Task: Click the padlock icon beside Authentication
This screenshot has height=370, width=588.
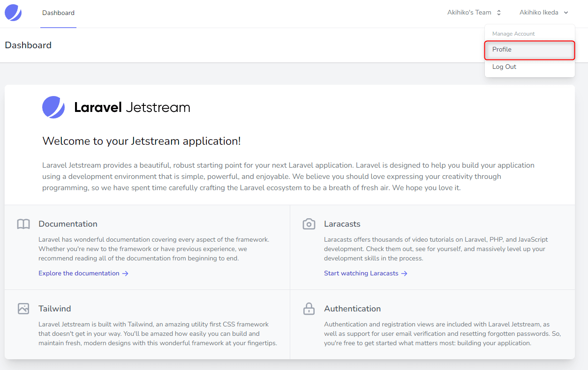Action: 309,309
